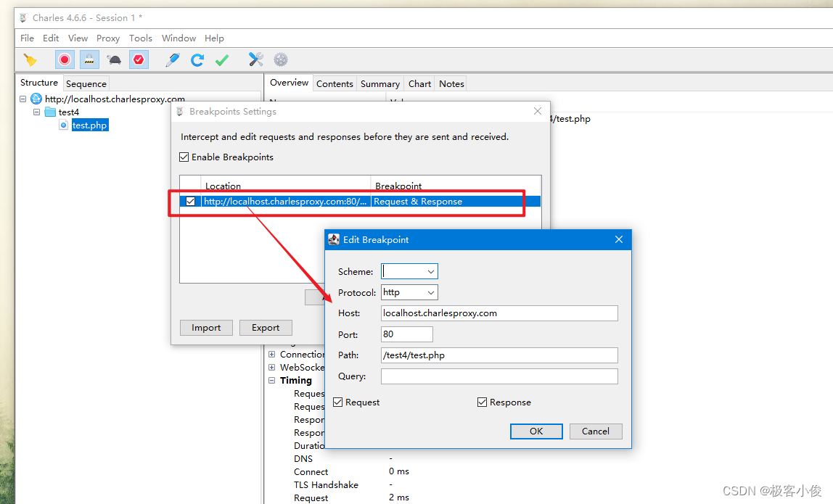This screenshot has width=833, height=504.
Task: Uncheck the localhost breakpoint row checkbox
Action: tap(191, 202)
